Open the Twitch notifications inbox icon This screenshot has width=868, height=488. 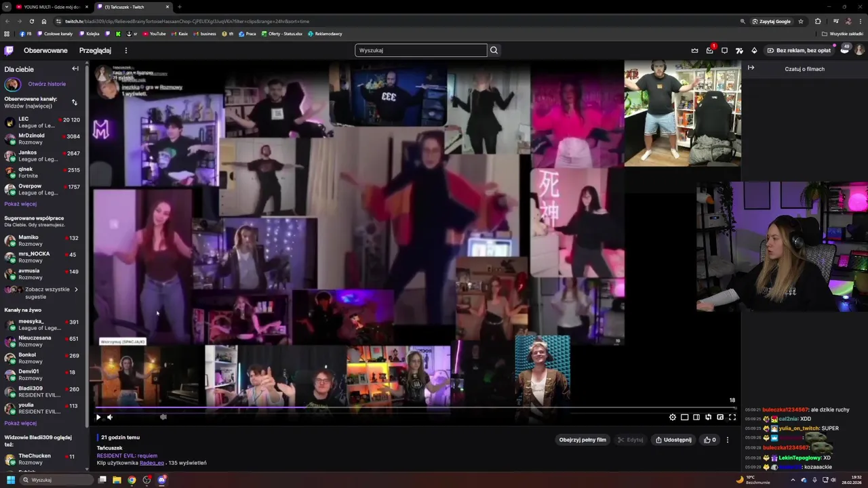coord(709,50)
